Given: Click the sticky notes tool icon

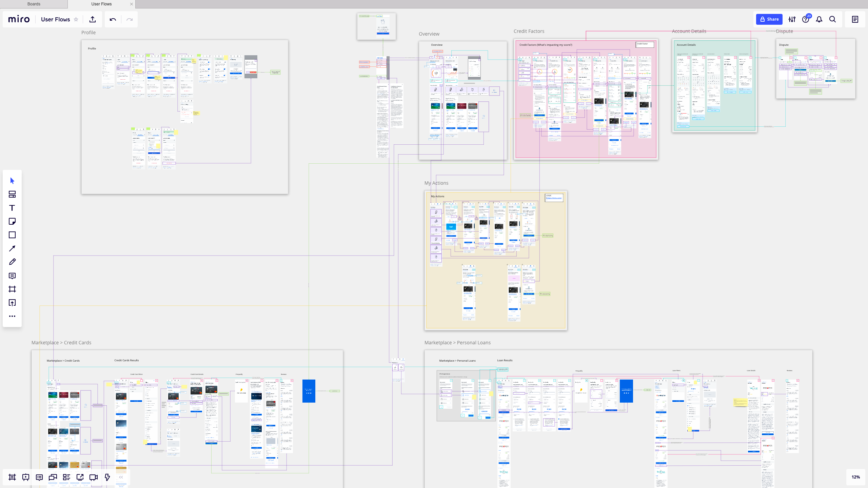Looking at the screenshot, I should pyautogui.click(x=12, y=221).
